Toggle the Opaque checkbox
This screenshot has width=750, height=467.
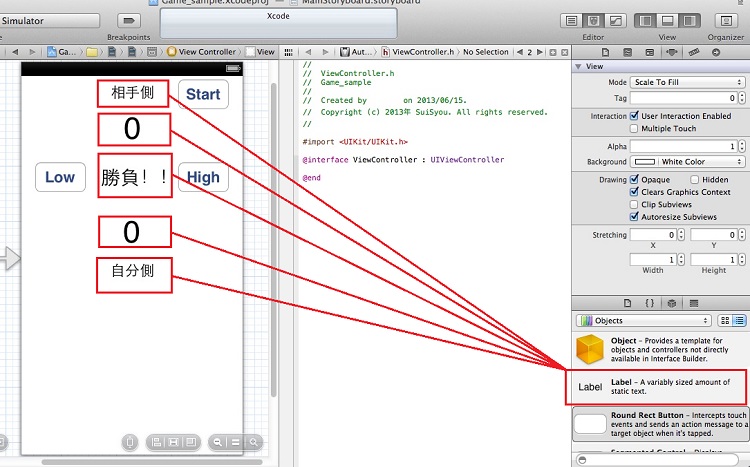(x=634, y=179)
